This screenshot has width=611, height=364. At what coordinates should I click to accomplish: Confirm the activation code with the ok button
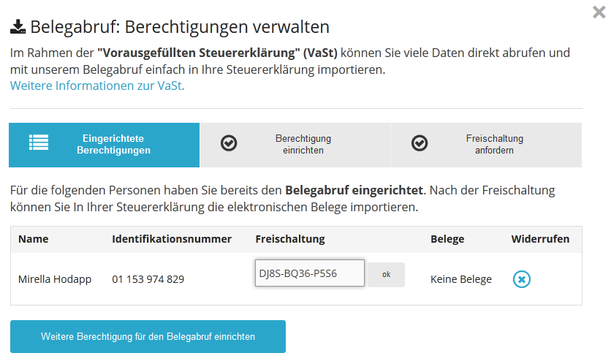click(x=386, y=274)
